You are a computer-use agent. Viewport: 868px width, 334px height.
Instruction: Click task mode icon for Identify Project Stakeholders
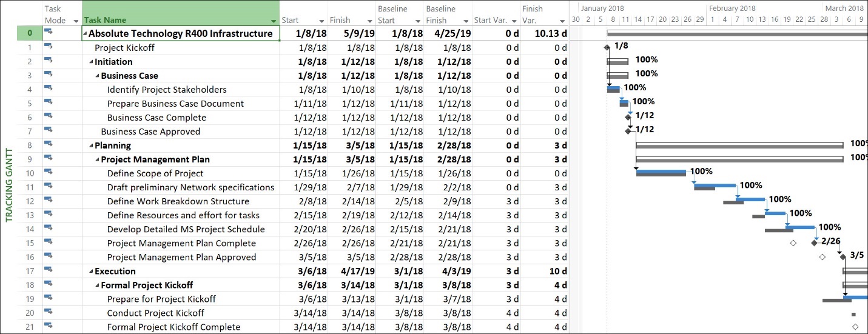49,89
